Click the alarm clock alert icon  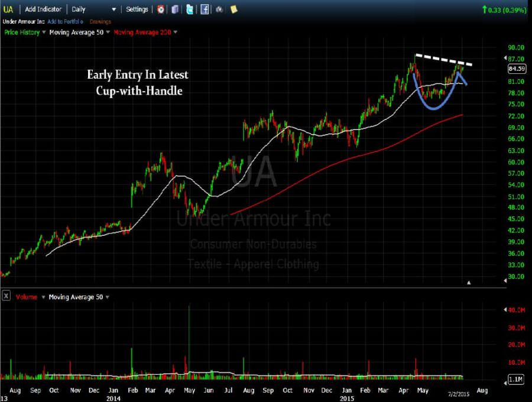161,9
